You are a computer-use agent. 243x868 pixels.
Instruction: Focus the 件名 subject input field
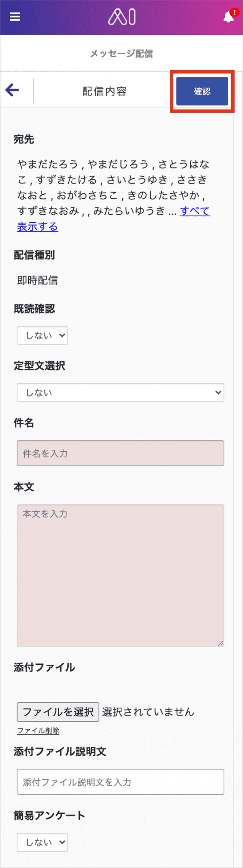120,453
